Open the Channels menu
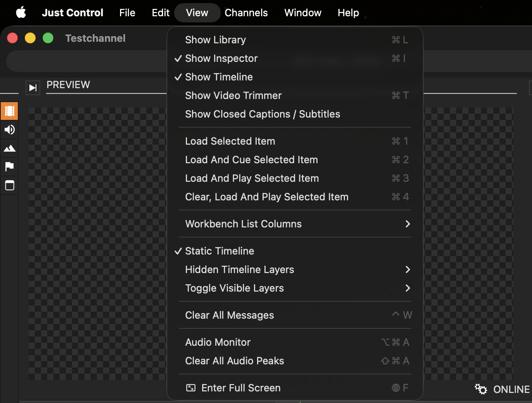 pyautogui.click(x=246, y=13)
